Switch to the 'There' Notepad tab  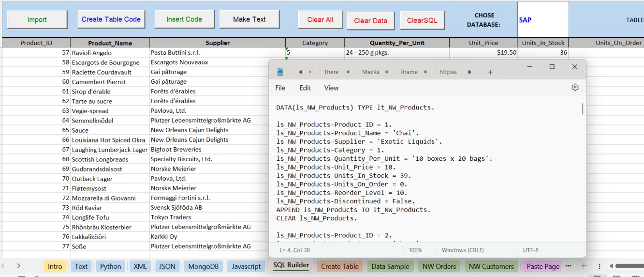331,72
